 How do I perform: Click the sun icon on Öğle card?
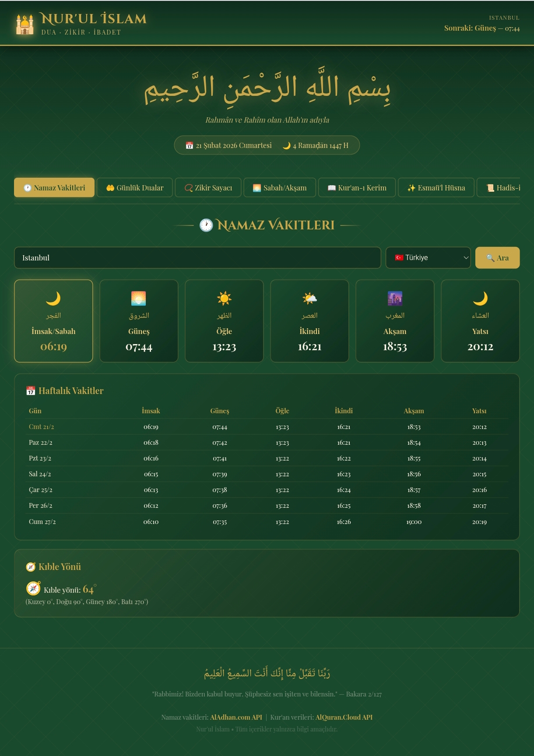tap(224, 299)
